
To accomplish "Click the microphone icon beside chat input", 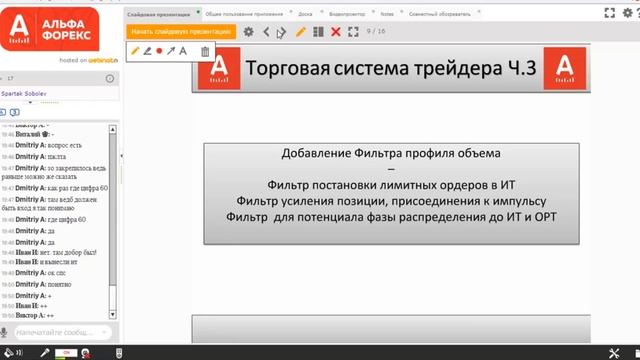I will [x=4, y=332].
